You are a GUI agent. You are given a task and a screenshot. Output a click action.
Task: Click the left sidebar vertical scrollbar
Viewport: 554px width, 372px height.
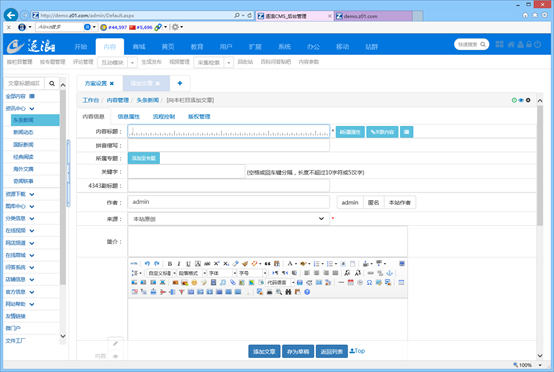coord(63,187)
